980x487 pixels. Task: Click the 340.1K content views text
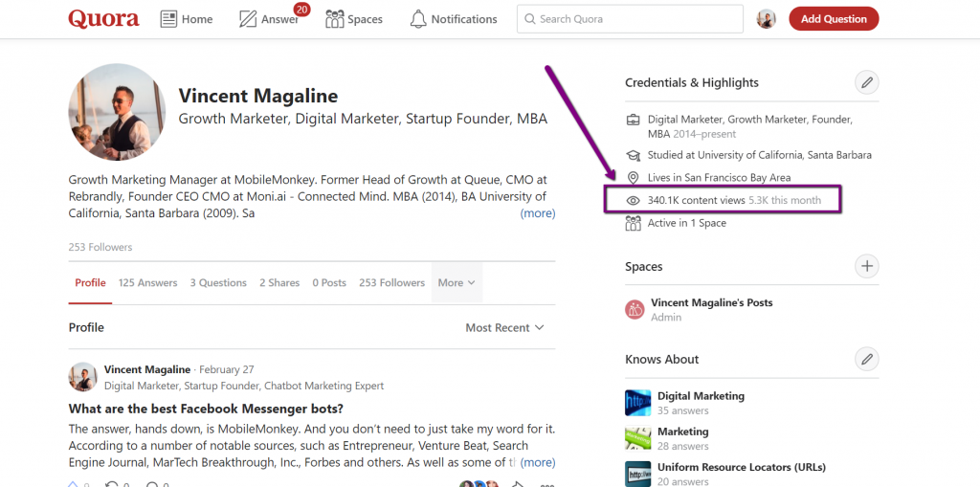[x=697, y=201]
